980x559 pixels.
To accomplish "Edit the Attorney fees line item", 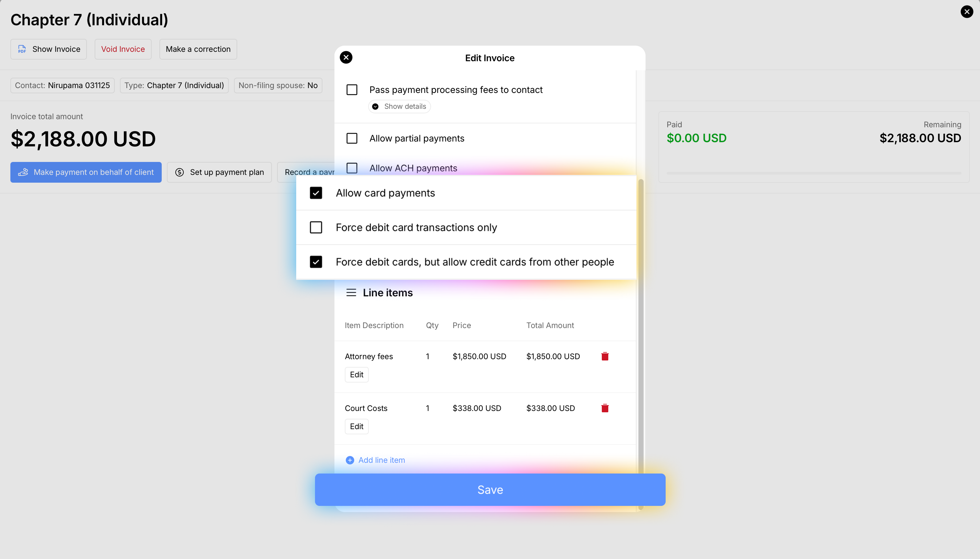I will (x=356, y=375).
